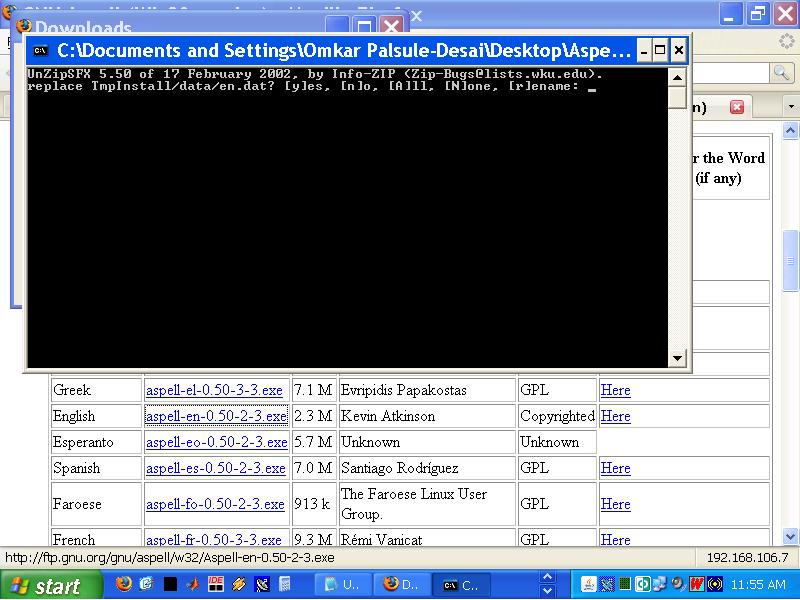Screen dimensions: 800x600
Task: Open the 'Here' link in the English row
Action: (x=615, y=416)
